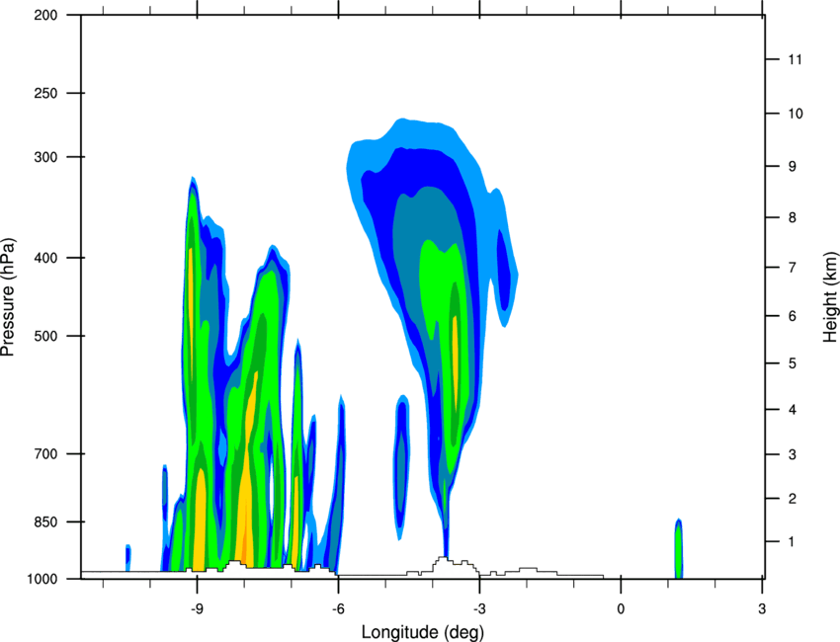Viewport: 840px width, 642px height.
Task: Pick the 10 km height label
Action: tap(795, 114)
